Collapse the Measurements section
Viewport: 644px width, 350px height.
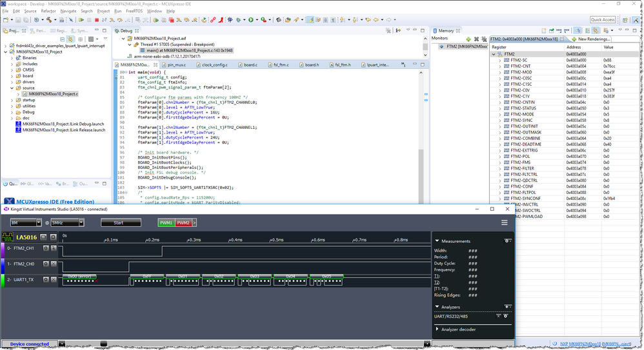(437, 241)
